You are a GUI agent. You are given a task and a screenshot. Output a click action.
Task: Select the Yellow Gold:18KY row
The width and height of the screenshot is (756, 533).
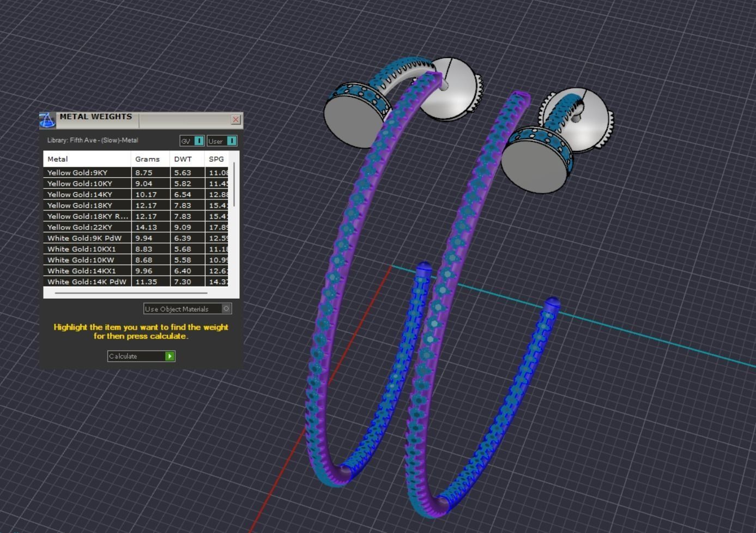click(x=136, y=205)
